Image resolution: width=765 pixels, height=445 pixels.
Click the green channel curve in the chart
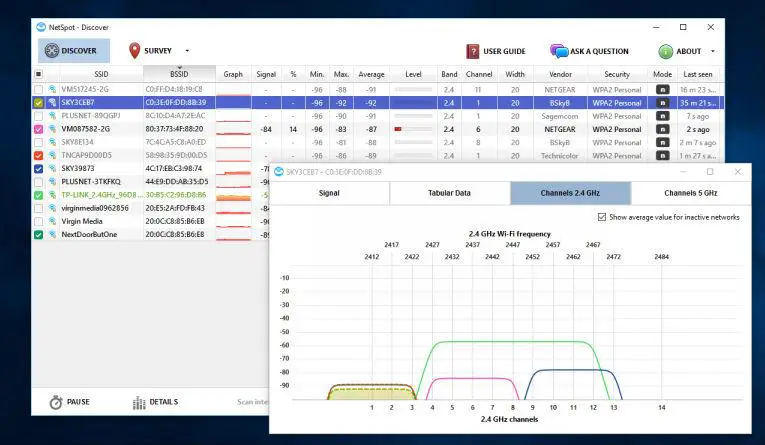(x=512, y=342)
